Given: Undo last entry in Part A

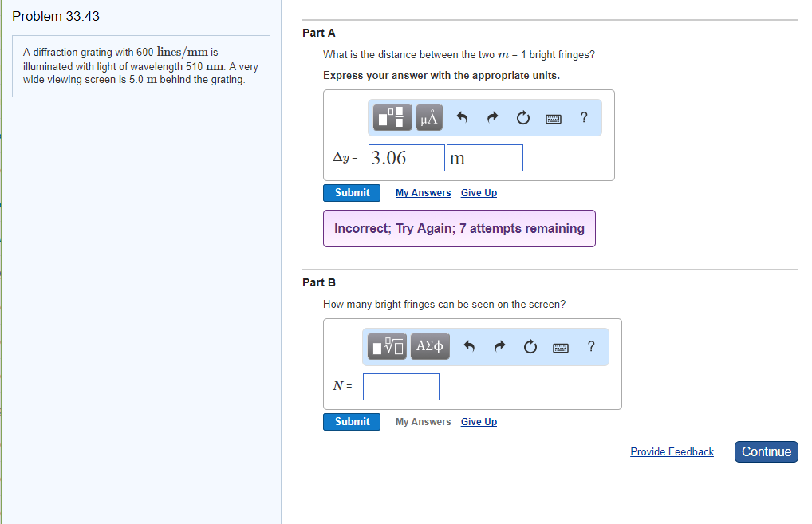Looking at the screenshot, I should pyautogui.click(x=462, y=119).
